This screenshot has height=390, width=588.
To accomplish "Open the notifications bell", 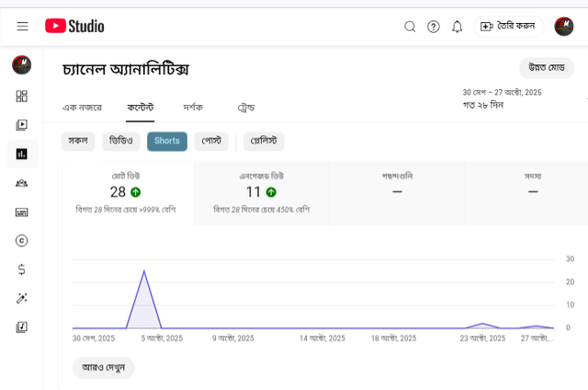I will click(x=457, y=27).
